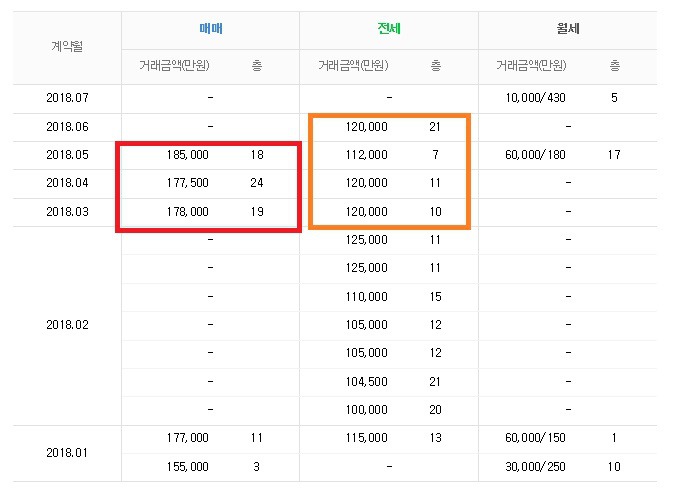Click the 104,500 jeonse price

click(x=366, y=382)
